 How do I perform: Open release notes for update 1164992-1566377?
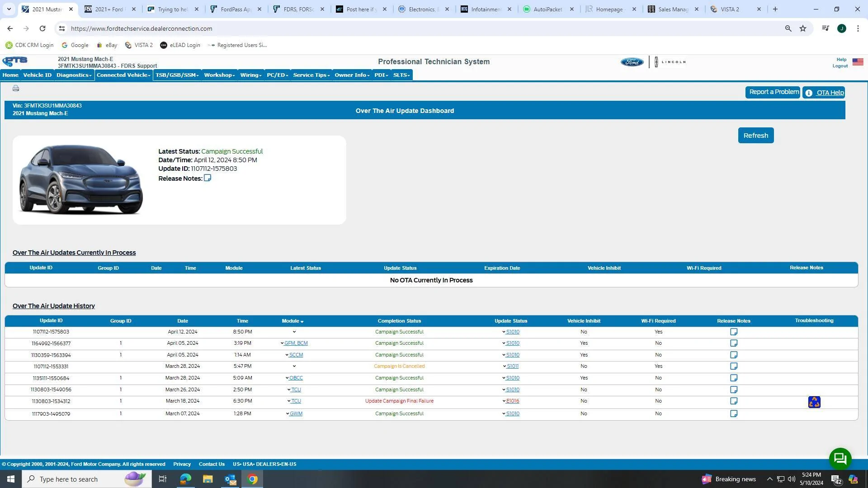tap(734, 343)
